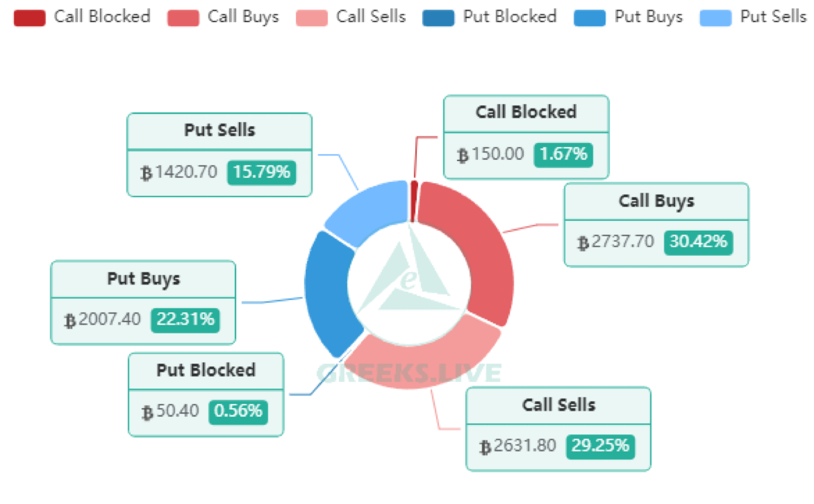Click the 30.42% badge in Call Buys
The height and width of the screenshot is (504, 814).
pyautogui.click(x=698, y=242)
